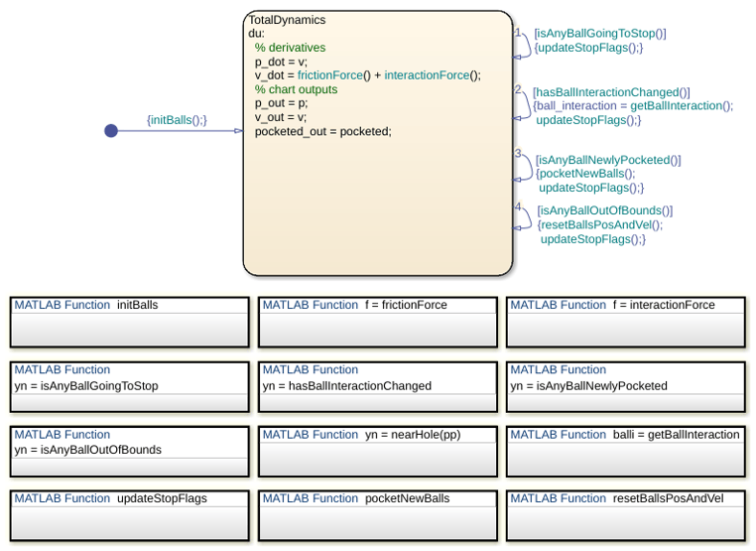756x551 pixels.
Task: Click self-transition arrow number 3
Action: coord(524,167)
